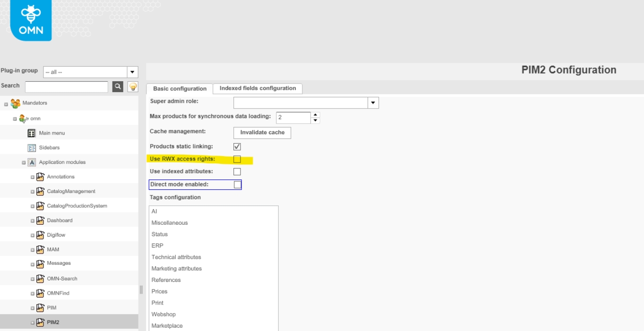Expand the CatalogManagement tree node
Viewport: 644px width, 331px height.
pyautogui.click(x=33, y=192)
